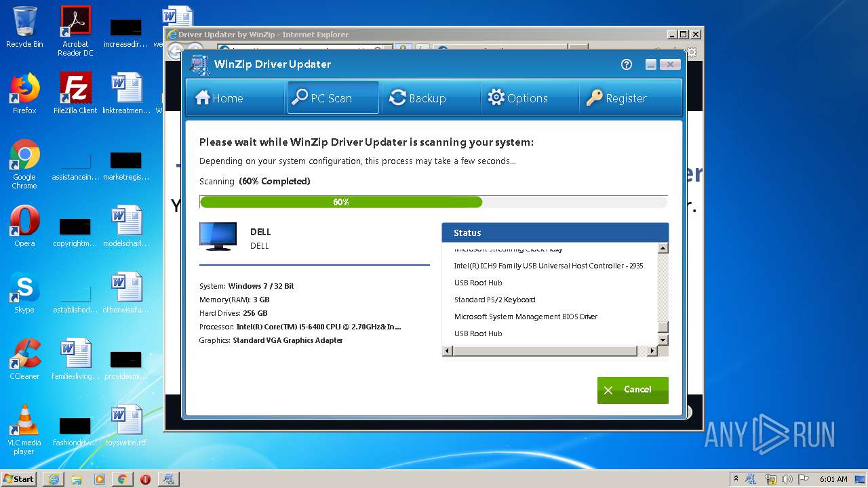Launch Windows Media Player from taskbar
The height and width of the screenshot is (488, 868).
(100, 479)
